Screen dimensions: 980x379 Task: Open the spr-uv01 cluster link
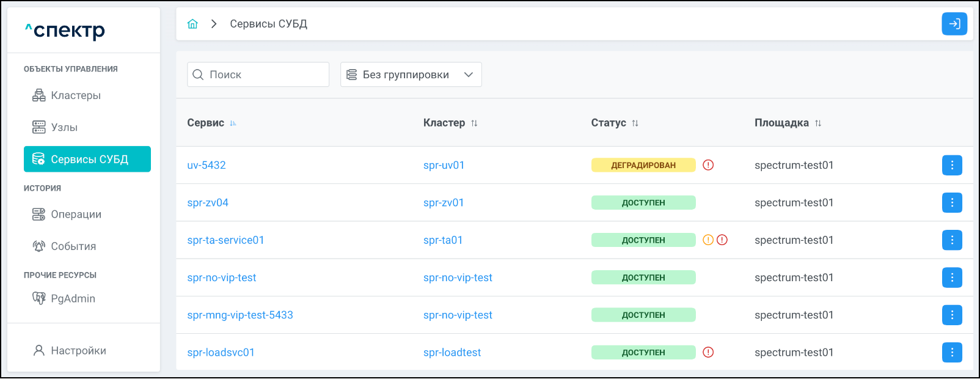[x=444, y=165]
